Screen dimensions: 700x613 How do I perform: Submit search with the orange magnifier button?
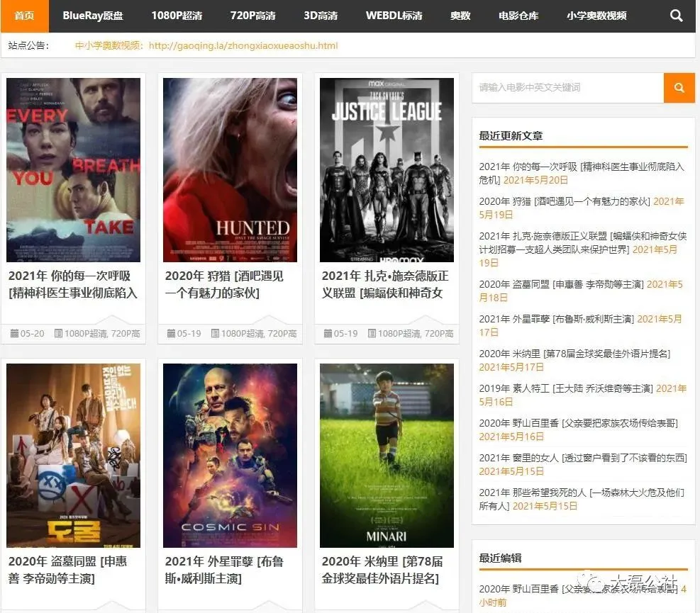pos(679,87)
